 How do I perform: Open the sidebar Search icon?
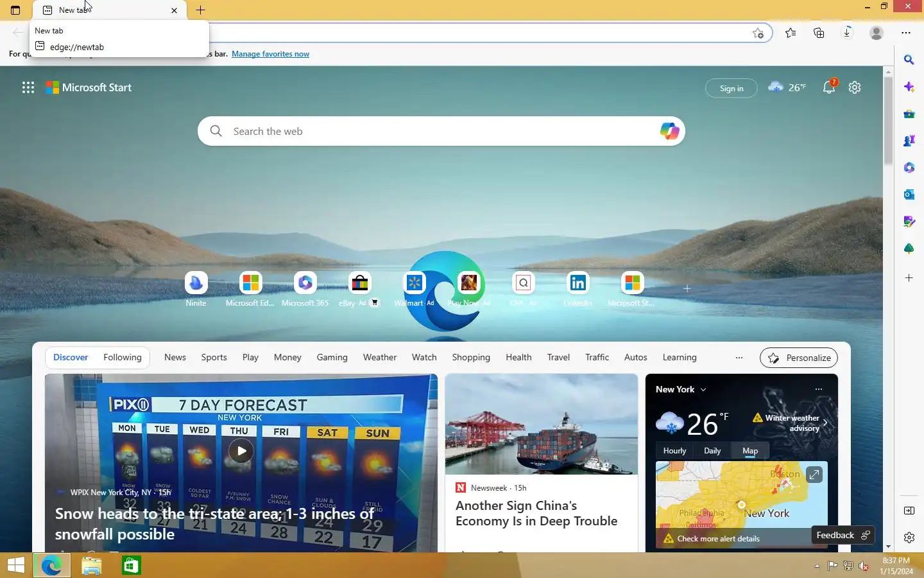pos(909,60)
